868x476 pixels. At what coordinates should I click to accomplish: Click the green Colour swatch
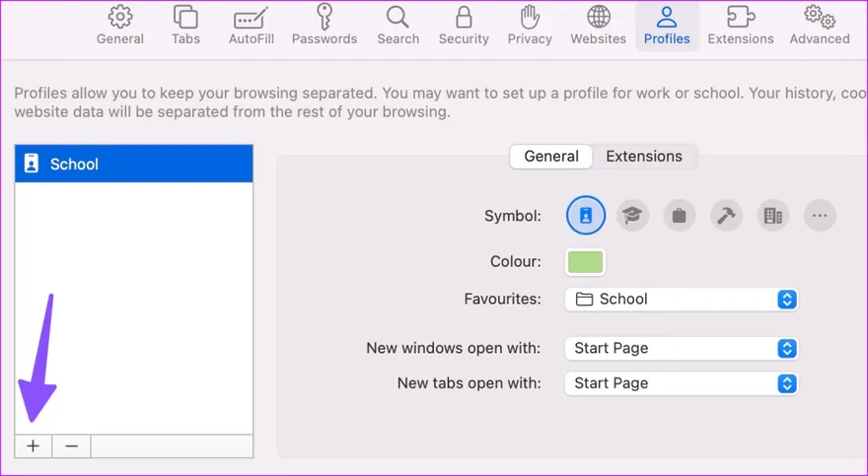(x=586, y=262)
